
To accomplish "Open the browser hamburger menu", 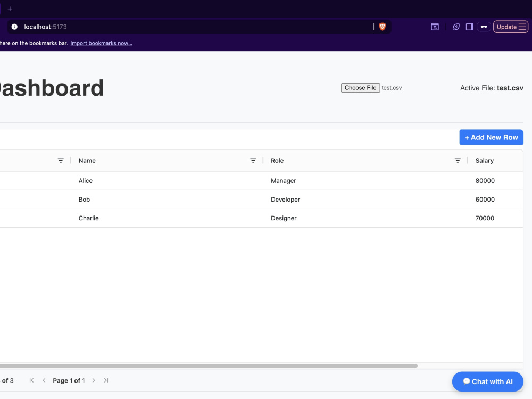I will [522, 27].
